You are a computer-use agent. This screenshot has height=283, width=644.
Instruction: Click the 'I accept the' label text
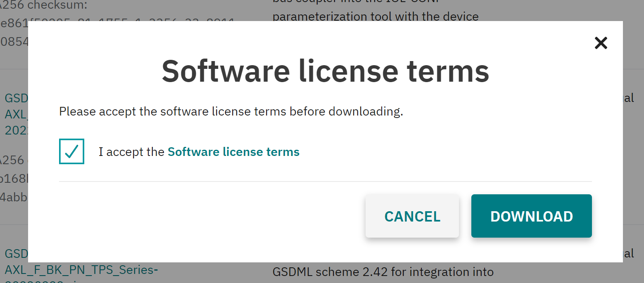coord(131,152)
